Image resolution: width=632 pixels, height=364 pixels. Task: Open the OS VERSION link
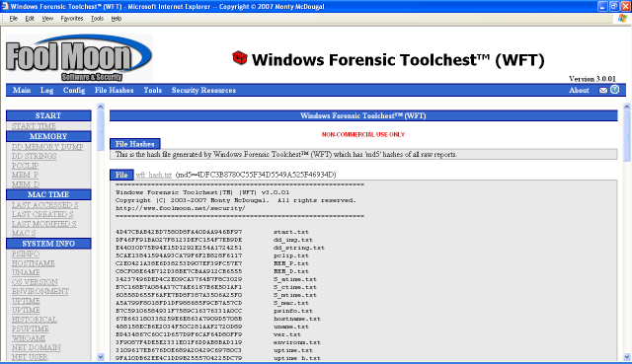(35, 282)
